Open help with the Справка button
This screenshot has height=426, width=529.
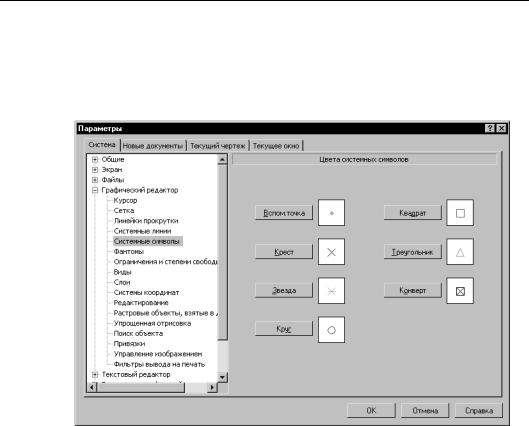(479, 410)
